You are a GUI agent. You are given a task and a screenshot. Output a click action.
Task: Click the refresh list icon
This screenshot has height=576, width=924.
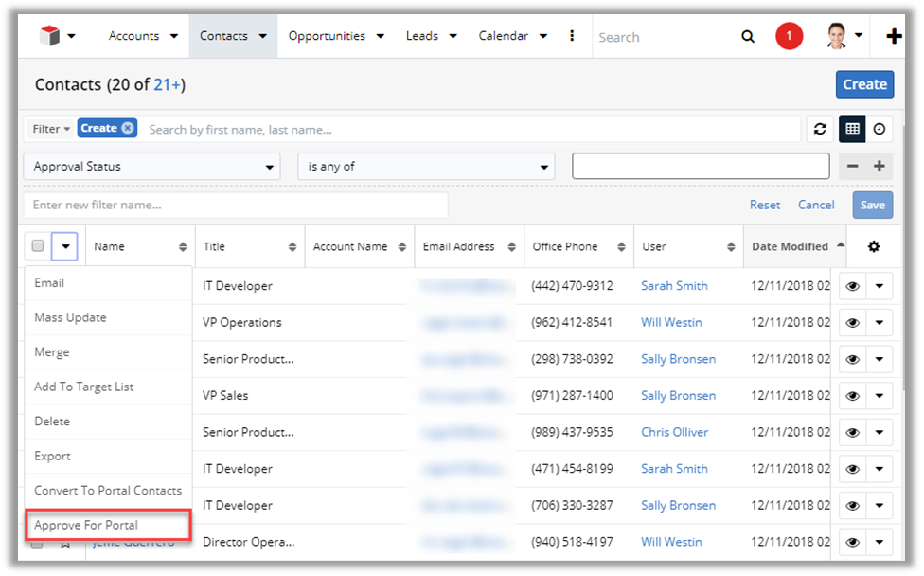point(820,129)
